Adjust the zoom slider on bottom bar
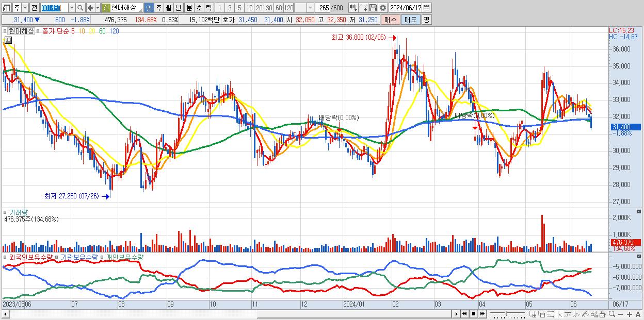Image resolution: width=644 pixels, height=320 pixels. (x=507, y=314)
